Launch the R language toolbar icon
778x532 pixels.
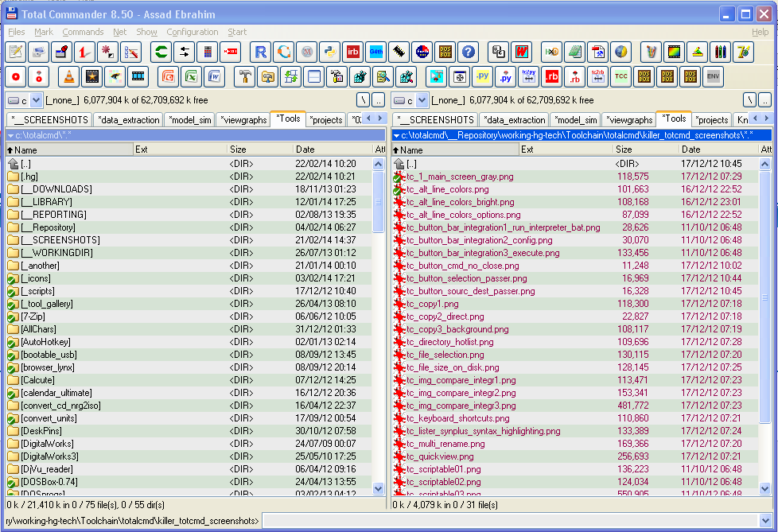coord(260,52)
